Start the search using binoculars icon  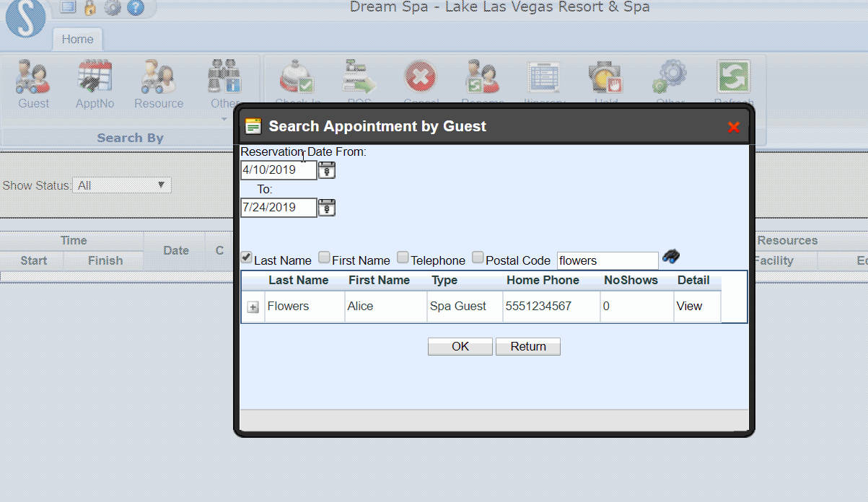pyautogui.click(x=670, y=256)
